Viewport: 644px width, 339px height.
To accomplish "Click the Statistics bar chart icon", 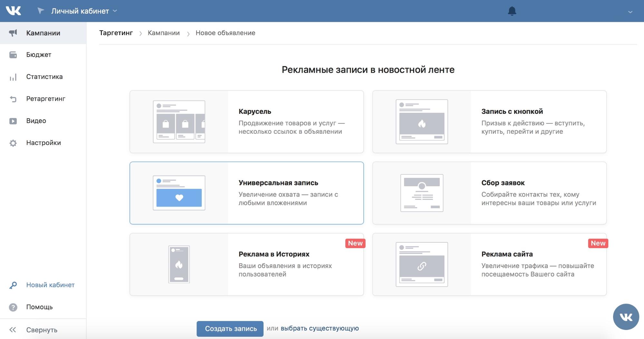I will click(x=13, y=77).
